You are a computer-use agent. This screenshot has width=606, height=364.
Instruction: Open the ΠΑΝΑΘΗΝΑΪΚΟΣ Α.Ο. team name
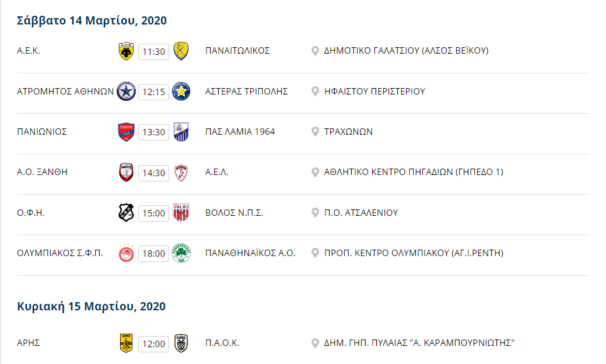[250, 253]
